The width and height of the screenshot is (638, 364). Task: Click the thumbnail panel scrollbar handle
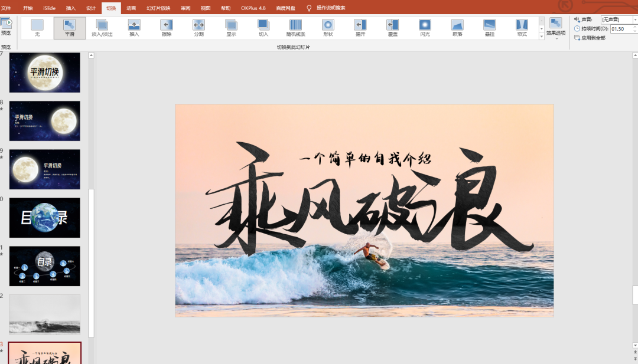pyautogui.click(x=91, y=263)
